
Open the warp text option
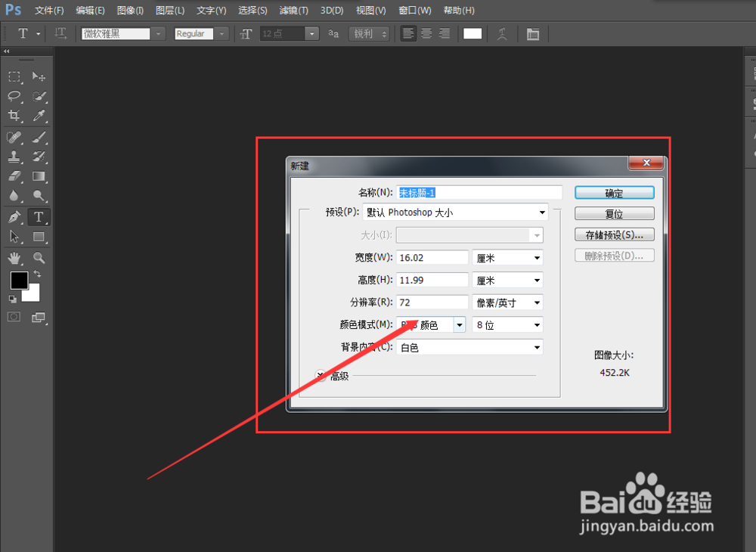(502, 34)
